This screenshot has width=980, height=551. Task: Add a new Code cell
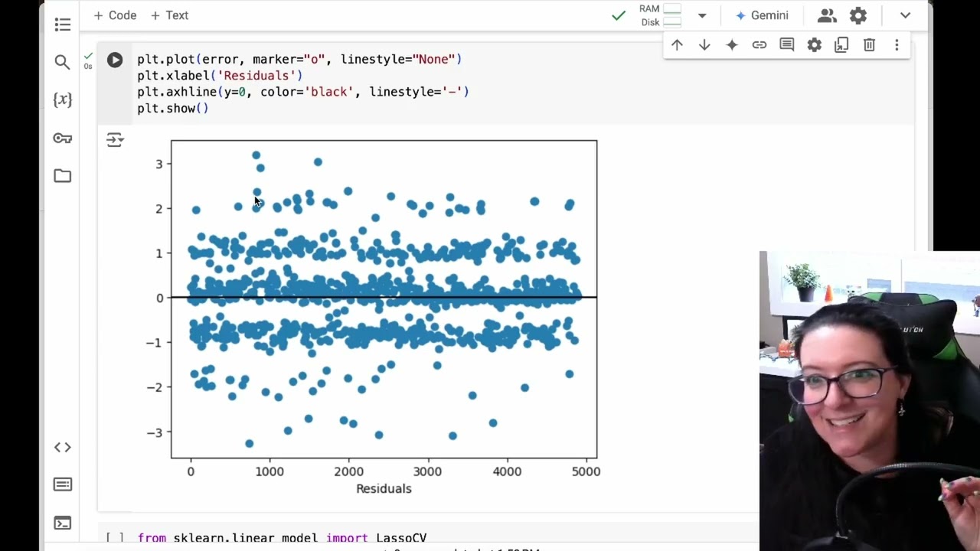point(115,15)
